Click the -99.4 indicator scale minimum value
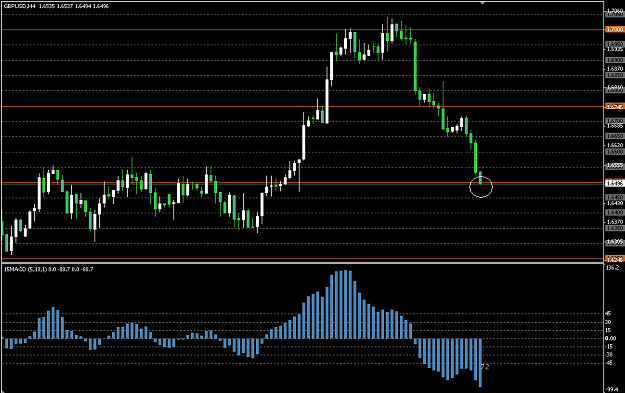The height and width of the screenshot is (393, 625). pyautogui.click(x=612, y=389)
